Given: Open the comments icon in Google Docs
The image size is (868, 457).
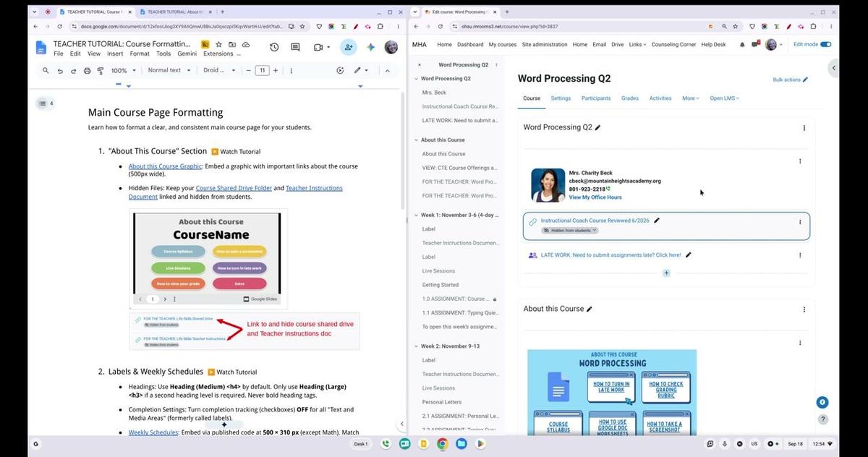Looking at the screenshot, I should [295, 47].
